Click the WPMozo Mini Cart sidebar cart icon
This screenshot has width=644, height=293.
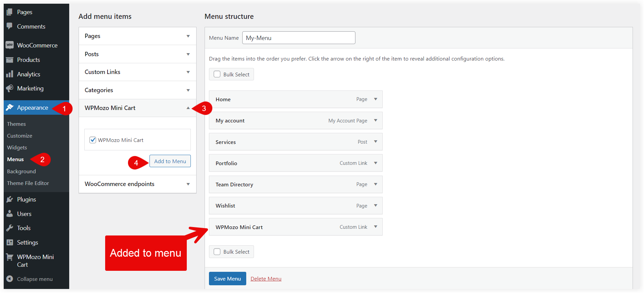[x=9, y=257]
